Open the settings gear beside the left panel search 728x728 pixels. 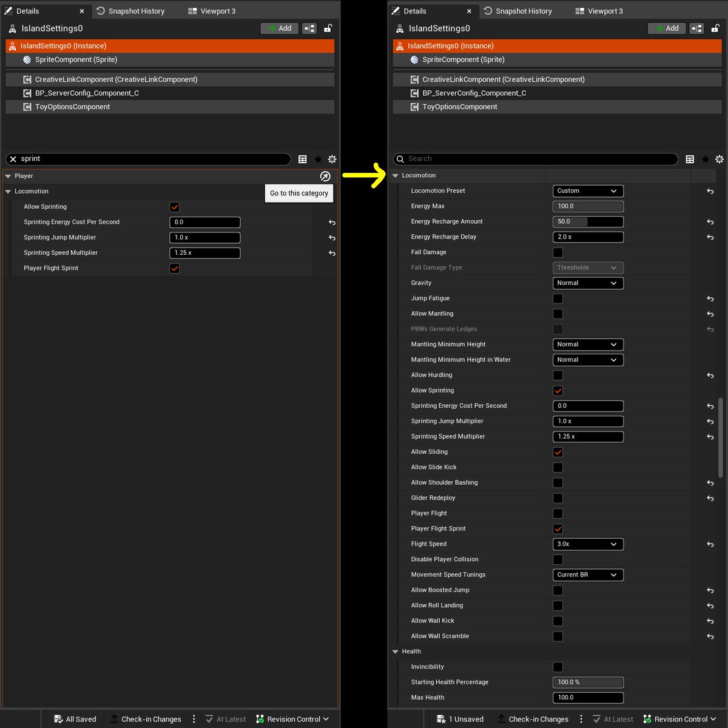click(x=332, y=159)
